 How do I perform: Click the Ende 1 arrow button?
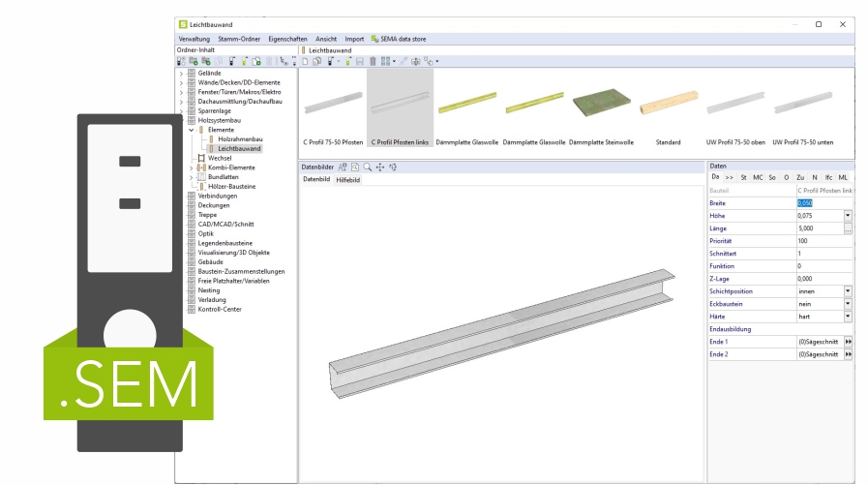[849, 342]
